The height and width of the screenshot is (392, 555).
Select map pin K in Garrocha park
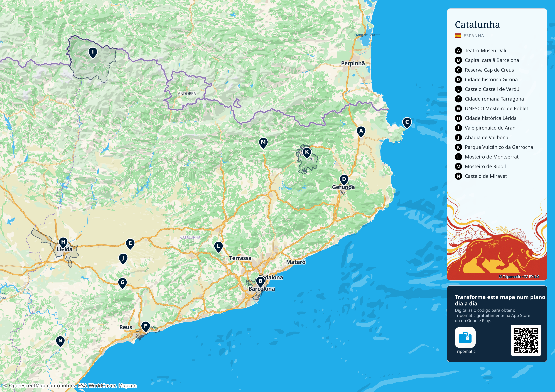pyautogui.click(x=307, y=153)
